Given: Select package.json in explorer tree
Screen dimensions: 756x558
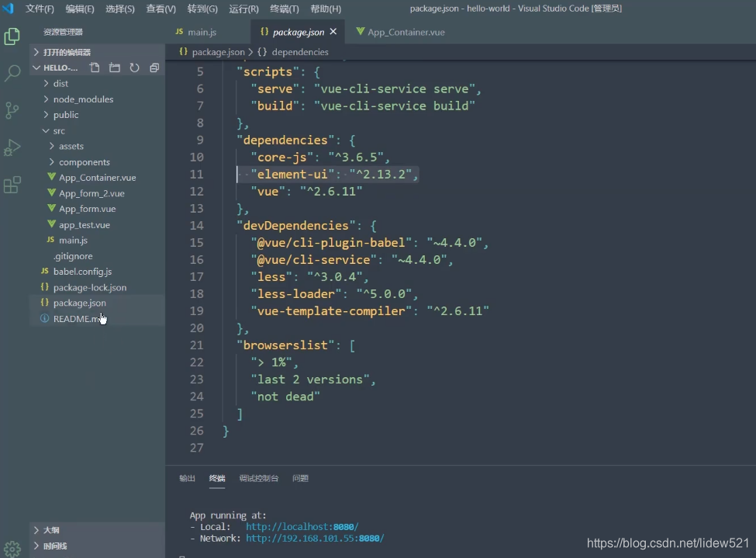Looking at the screenshot, I should pos(80,303).
